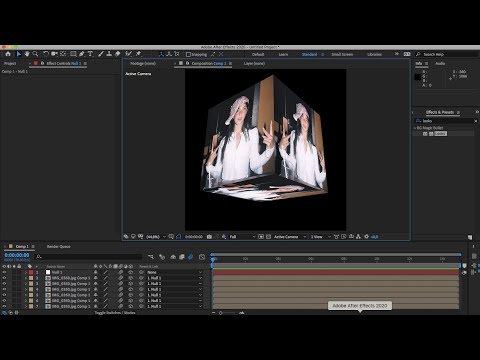The image size is (480, 360).
Task: Hide layer 2 IMG comp eye
Action: [x=4, y=278]
